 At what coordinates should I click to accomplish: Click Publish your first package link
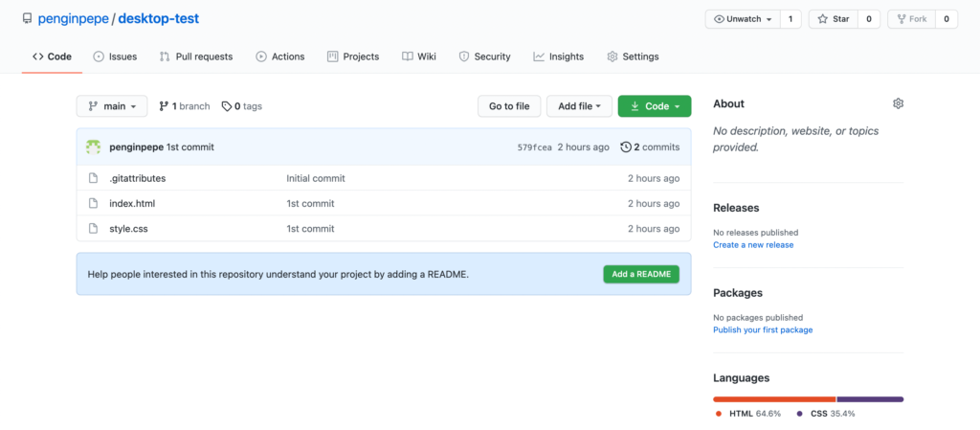pyautogui.click(x=763, y=330)
